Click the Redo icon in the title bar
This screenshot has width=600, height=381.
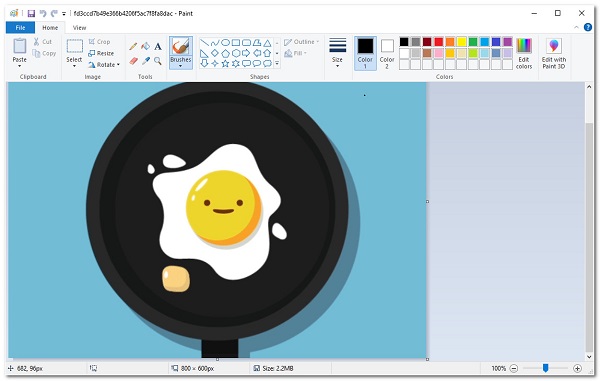(x=54, y=13)
